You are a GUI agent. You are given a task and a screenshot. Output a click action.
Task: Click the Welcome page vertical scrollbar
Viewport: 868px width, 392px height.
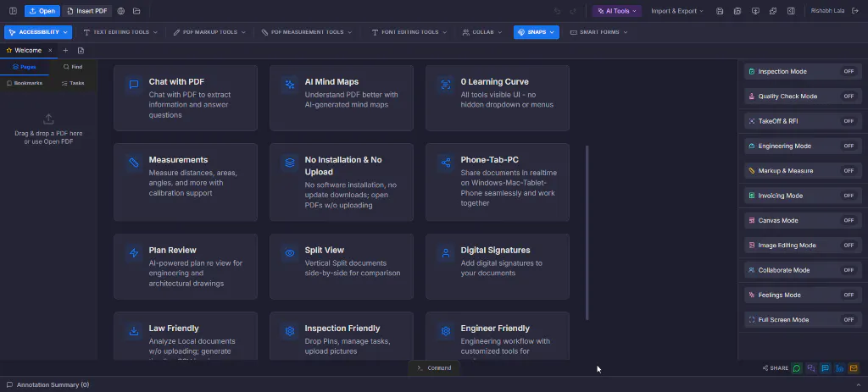[587, 232]
